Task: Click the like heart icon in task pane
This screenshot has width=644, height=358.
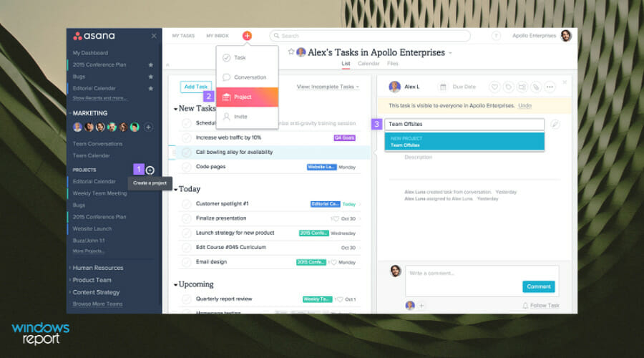Action: [x=494, y=87]
